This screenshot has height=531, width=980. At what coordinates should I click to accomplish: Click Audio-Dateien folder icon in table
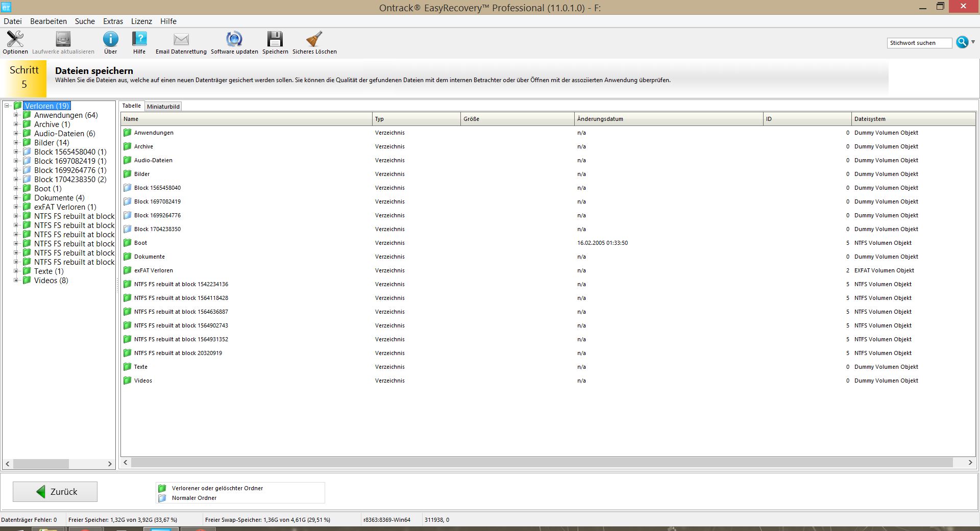point(127,160)
